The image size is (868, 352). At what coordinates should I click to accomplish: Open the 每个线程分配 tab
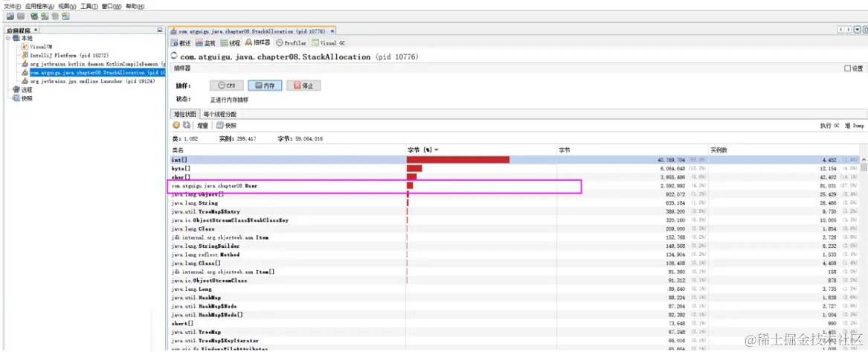[220, 114]
